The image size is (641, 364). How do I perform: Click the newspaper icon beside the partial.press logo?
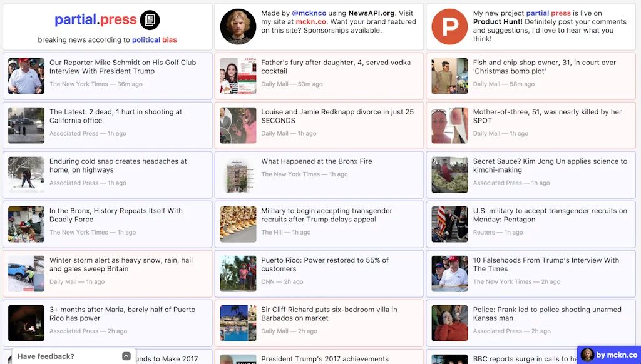(149, 19)
